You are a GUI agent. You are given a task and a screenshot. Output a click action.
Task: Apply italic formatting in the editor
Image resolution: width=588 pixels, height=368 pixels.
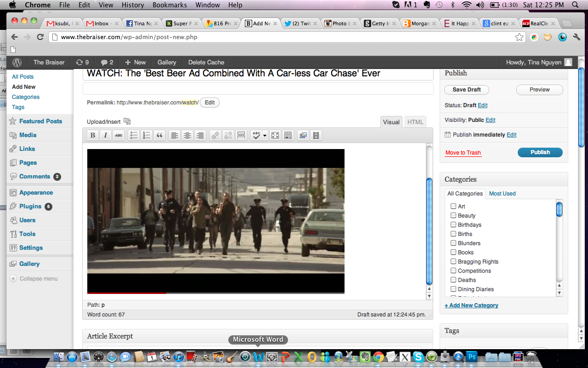point(106,135)
